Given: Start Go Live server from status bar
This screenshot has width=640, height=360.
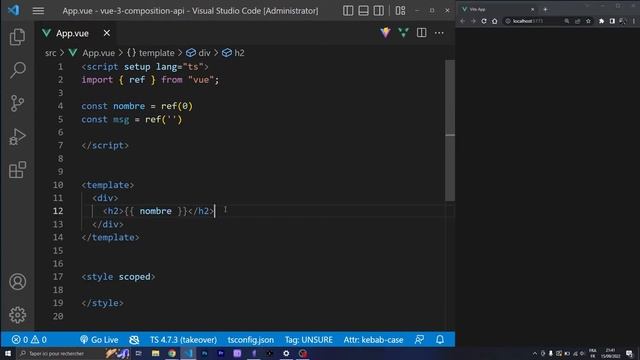Looking at the screenshot, I should [99, 340].
